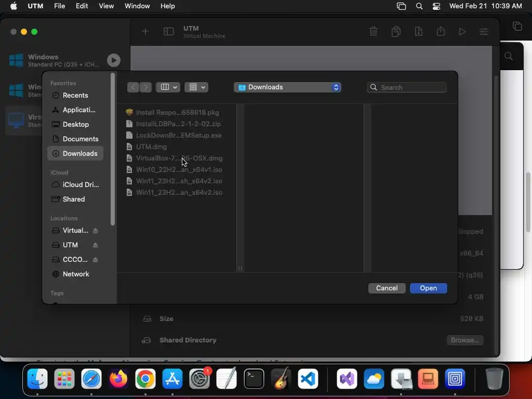Click the run VM play icon in toolbar
The width and height of the screenshot is (532, 399).
pyautogui.click(x=462, y=32)
